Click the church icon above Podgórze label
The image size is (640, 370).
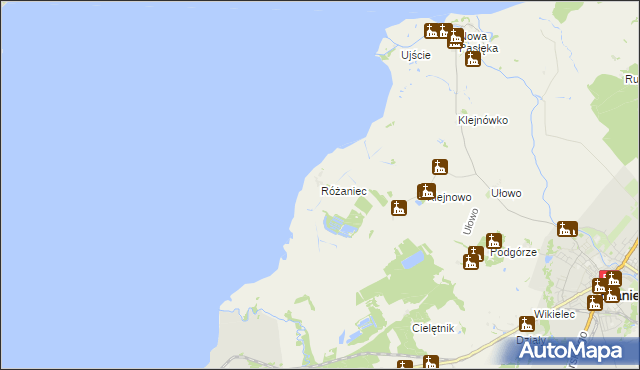493,241
